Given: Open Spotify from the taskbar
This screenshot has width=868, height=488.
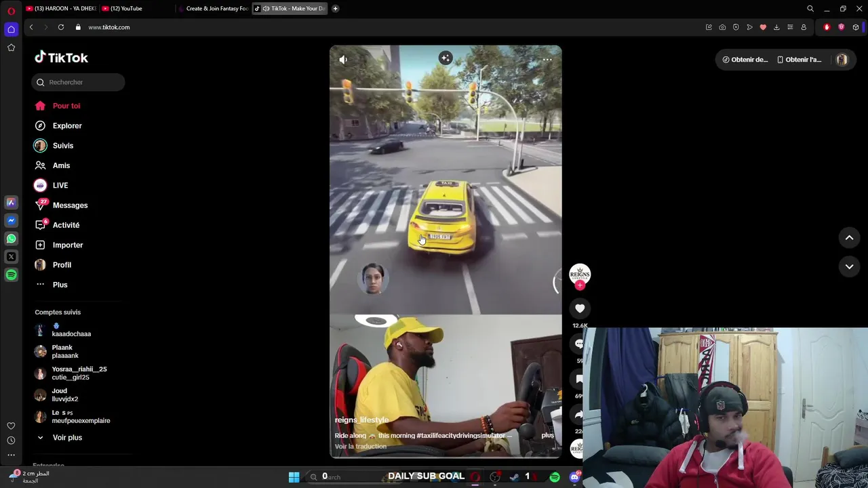Looking at the screenshot, I should click(x=555, y=477).
